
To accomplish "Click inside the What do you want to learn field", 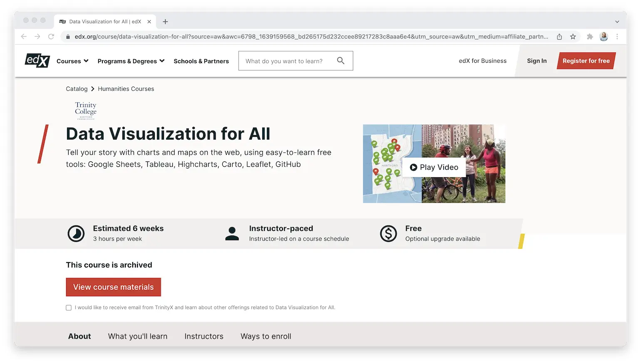I will tap(287, 61).
